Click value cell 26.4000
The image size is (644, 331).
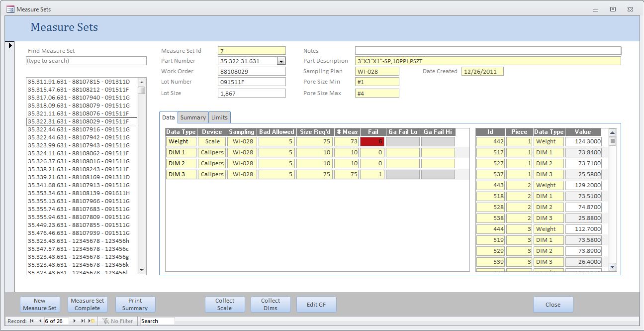tap(583, 262)
